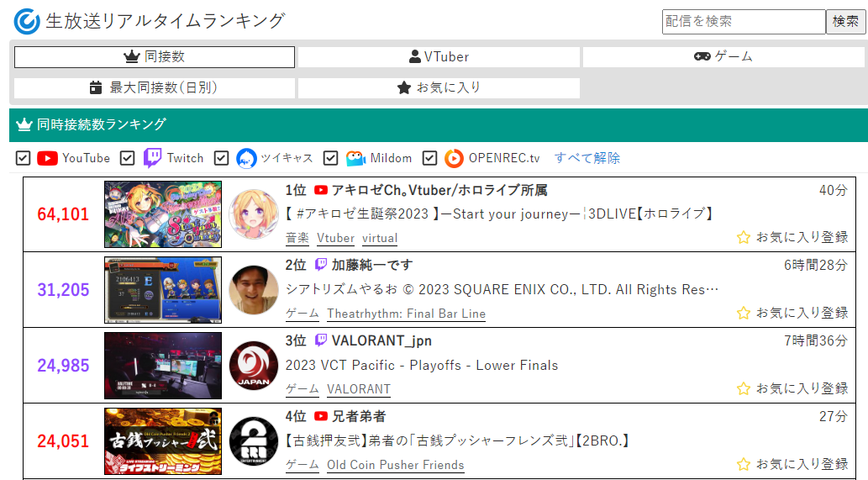The width and height of the screenshot is (868, 480).
Task: Click YouTube icon next to 1位
Action: [x=320, y=190]
